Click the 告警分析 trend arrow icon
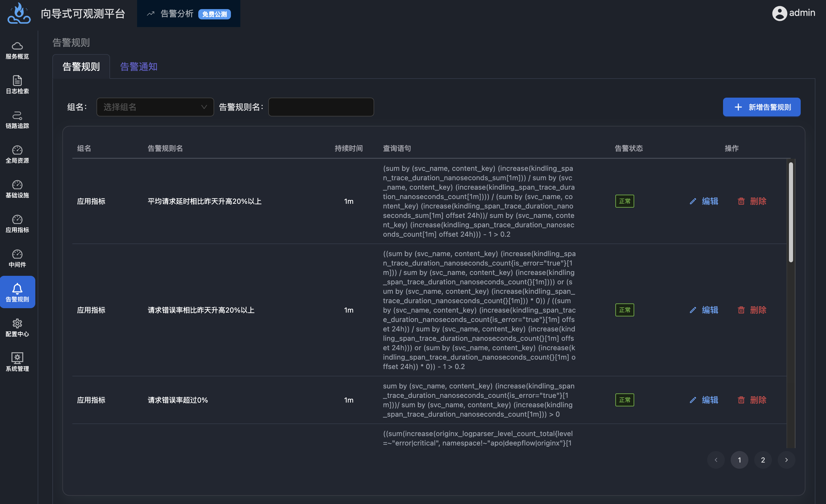This screenshot has width=826, height=504. [151, 14]
